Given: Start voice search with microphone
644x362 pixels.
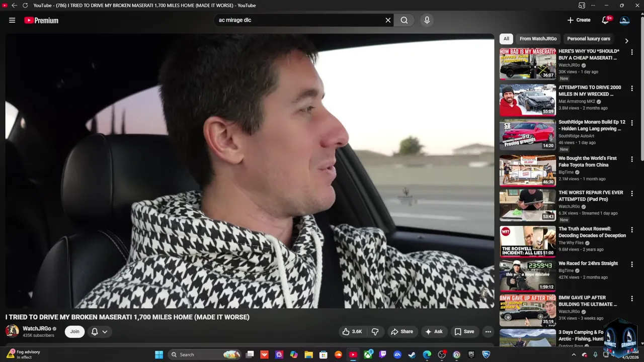Looking at the screenshot, I should 427,20.
